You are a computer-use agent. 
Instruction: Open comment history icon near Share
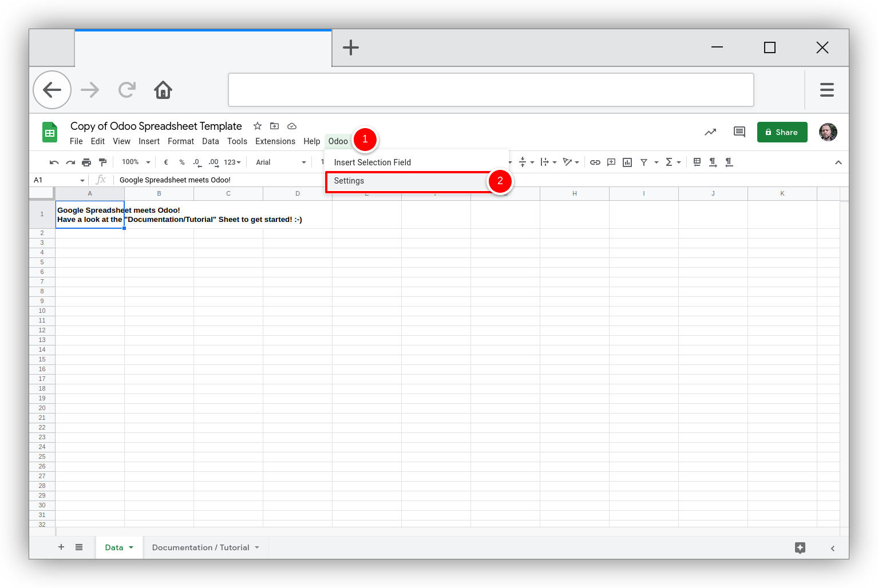739,132
